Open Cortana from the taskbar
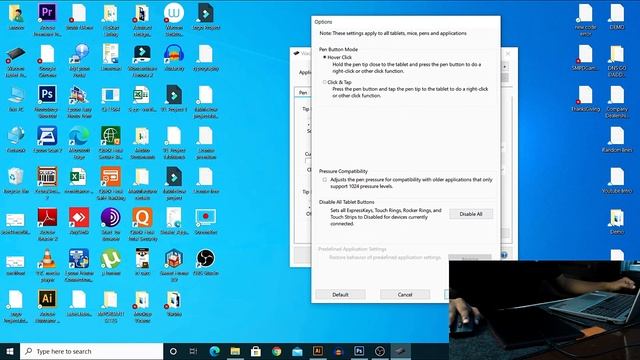 coord(173,351)
